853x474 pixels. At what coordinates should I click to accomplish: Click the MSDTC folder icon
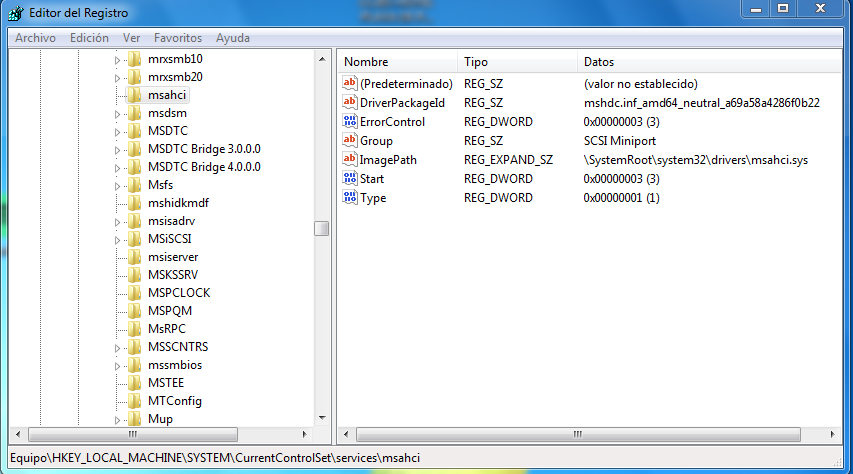click(135, 131)
